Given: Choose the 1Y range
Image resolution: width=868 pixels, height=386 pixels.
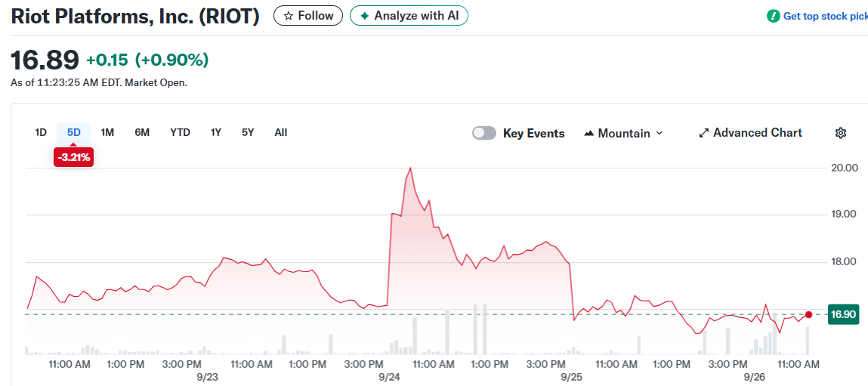Looking at the screenshot, I should pyautogui.click(x=216, y=132).
